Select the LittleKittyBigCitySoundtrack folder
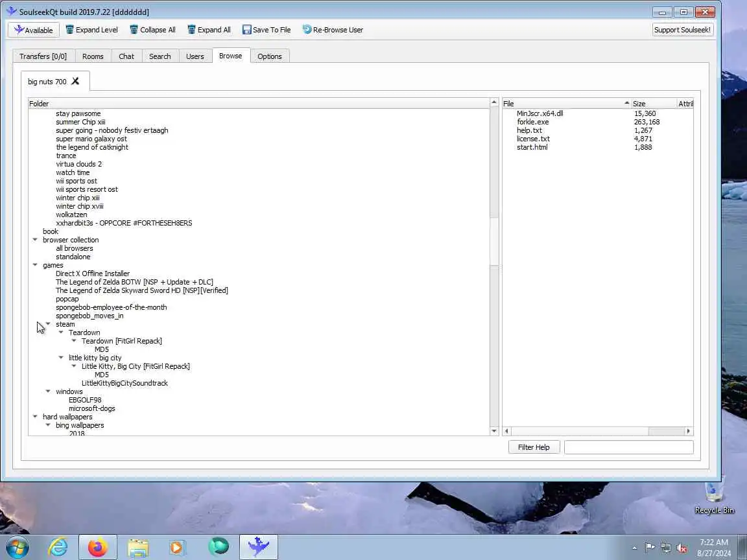 (124, 383)
